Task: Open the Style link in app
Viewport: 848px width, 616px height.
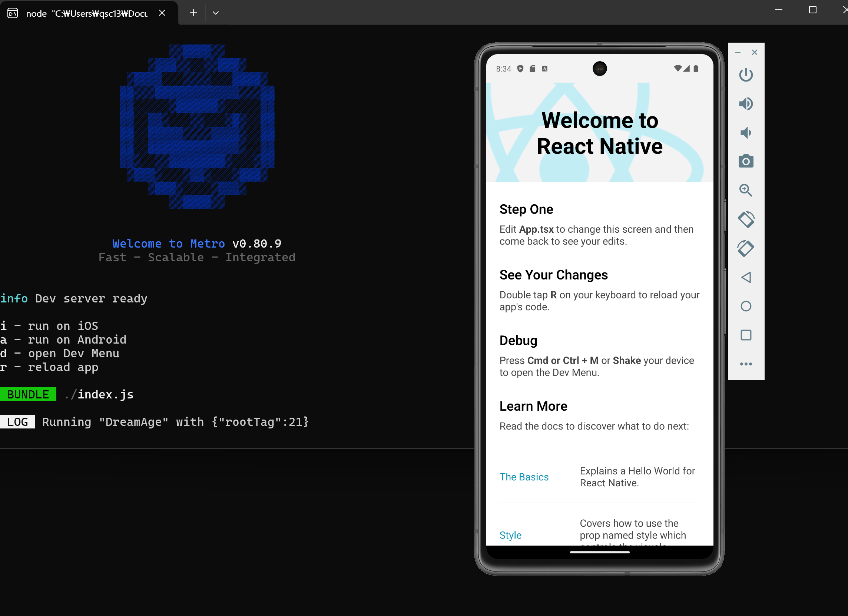Action: (x=510, y=535)
